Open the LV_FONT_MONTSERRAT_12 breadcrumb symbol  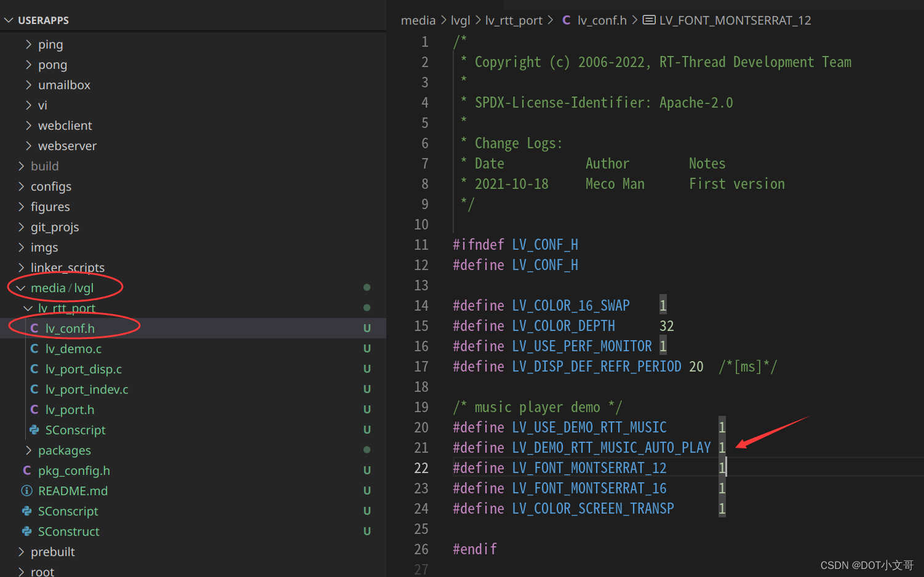[x=735, y=20]
